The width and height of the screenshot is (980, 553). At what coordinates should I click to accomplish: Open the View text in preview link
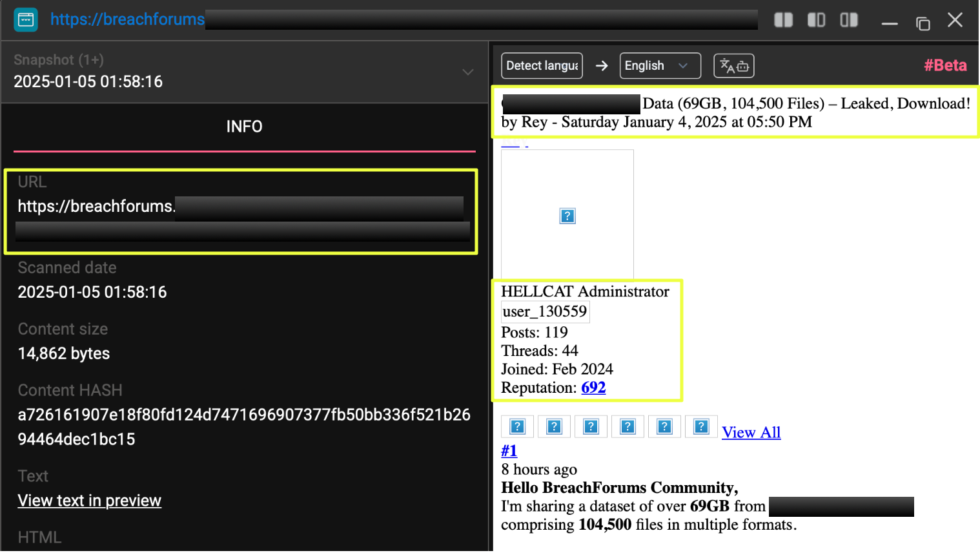tap(89, 501)
